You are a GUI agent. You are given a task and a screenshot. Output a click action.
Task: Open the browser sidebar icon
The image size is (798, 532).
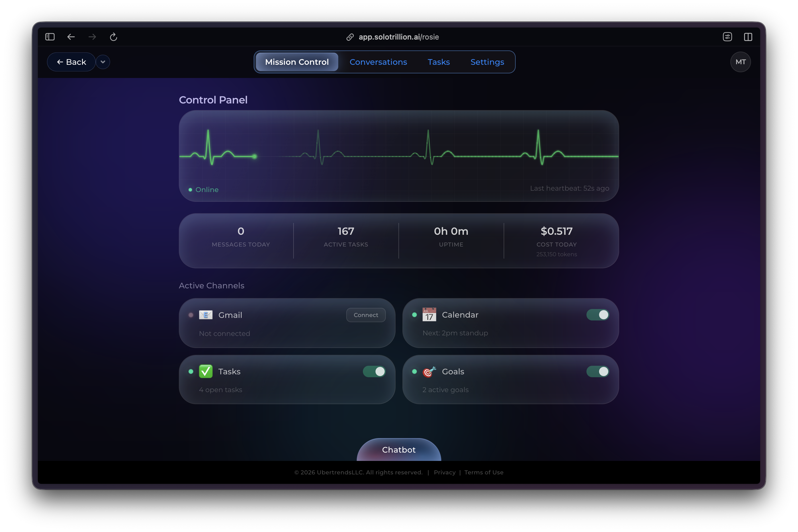pos(50,37)
